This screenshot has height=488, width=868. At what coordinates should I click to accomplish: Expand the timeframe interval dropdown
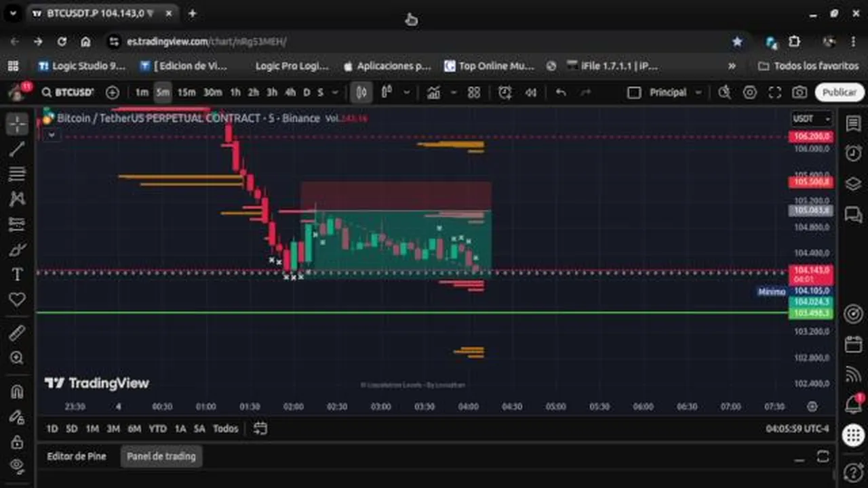(335, 92)
